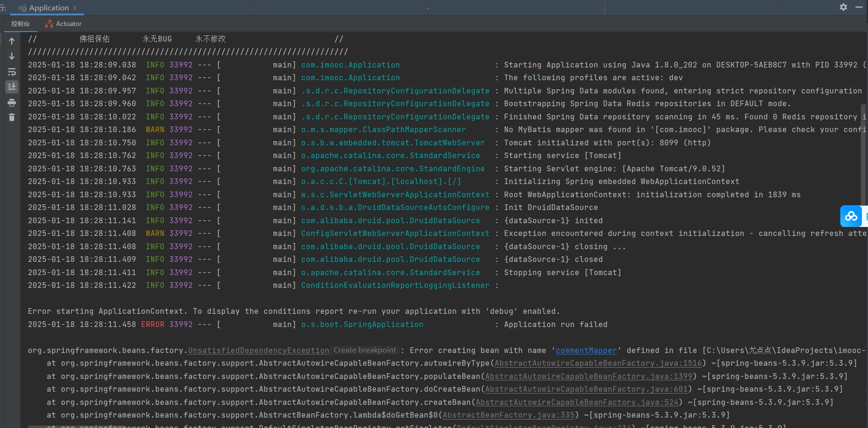Viewport: 868px width, 428px height.
Task: Click ConfigServletWebServerApplicationContext logger name
Action: click(395, 234)
